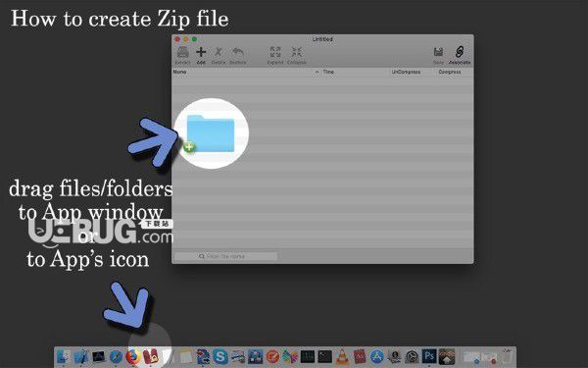Open Terminal from the Dock
Screen dimensions: 588x368
pyautogui.click(x=324, y=356)
